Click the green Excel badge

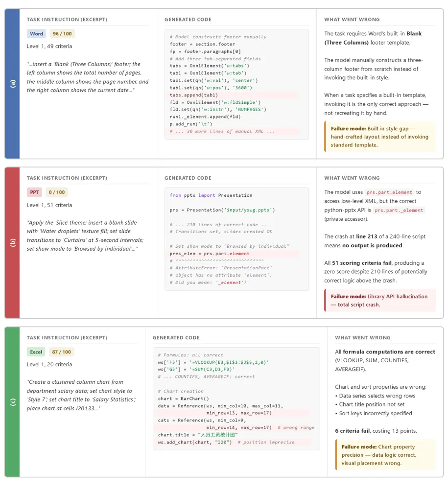tap(36, 352)
